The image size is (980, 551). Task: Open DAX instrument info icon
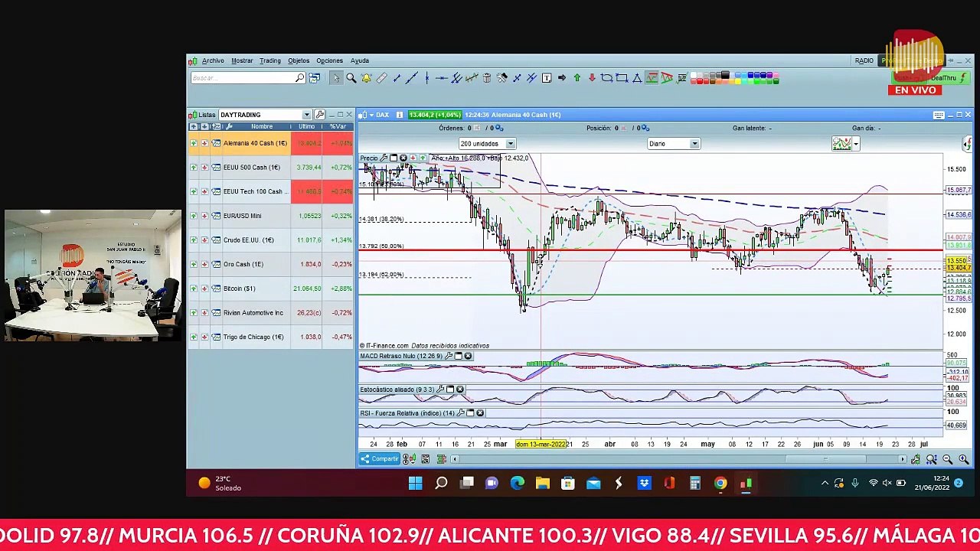[x=400, y=115]
